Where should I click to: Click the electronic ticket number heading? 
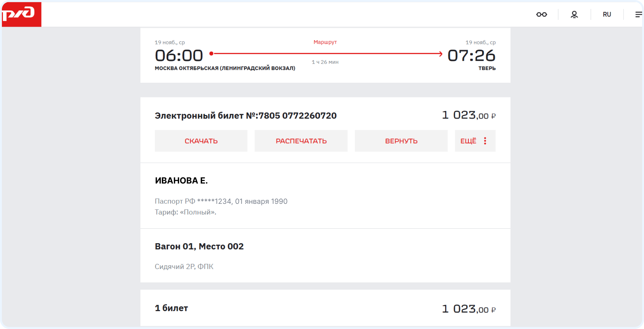point(245,116)
